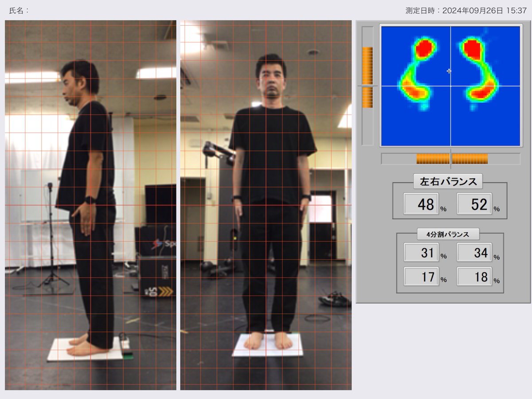Click the red heel pressure zone on left foot
The height and width of the screenshot is (399, 532).
[415, 93]
